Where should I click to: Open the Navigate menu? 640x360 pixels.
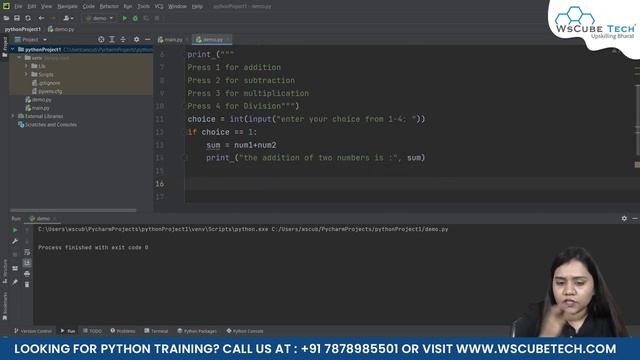pyautogui.click(x=67, y=7)
